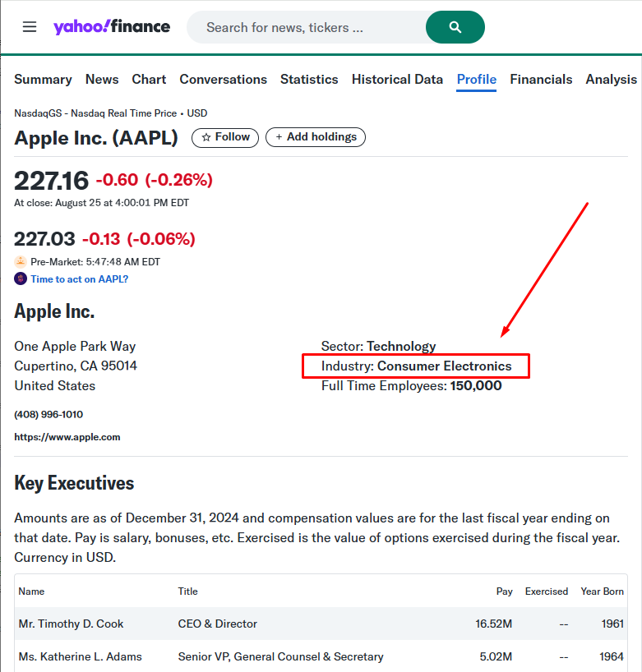Click the Technology sector link
Viewport: 642px width, 672px height.
[x=401, y=347]
